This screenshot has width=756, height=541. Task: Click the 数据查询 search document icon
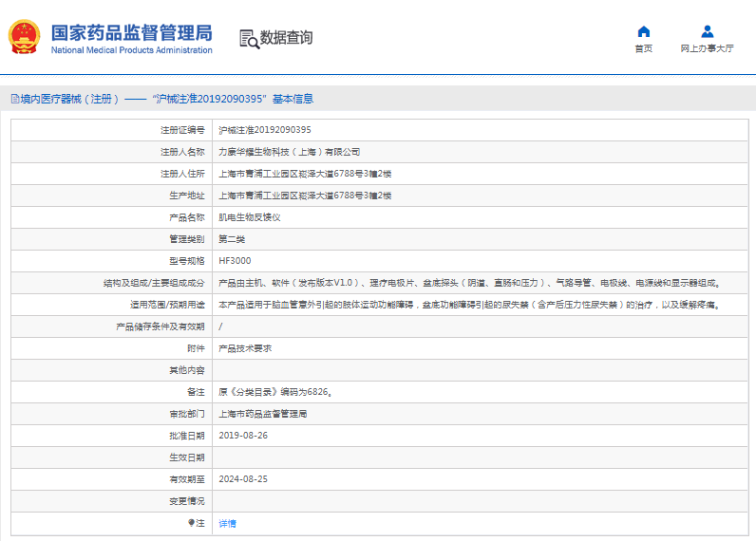pos(249,38)
